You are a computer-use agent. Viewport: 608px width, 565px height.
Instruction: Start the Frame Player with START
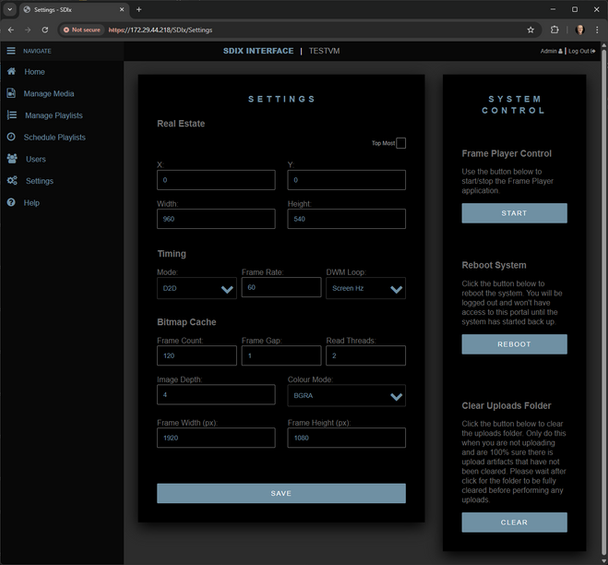514,213
